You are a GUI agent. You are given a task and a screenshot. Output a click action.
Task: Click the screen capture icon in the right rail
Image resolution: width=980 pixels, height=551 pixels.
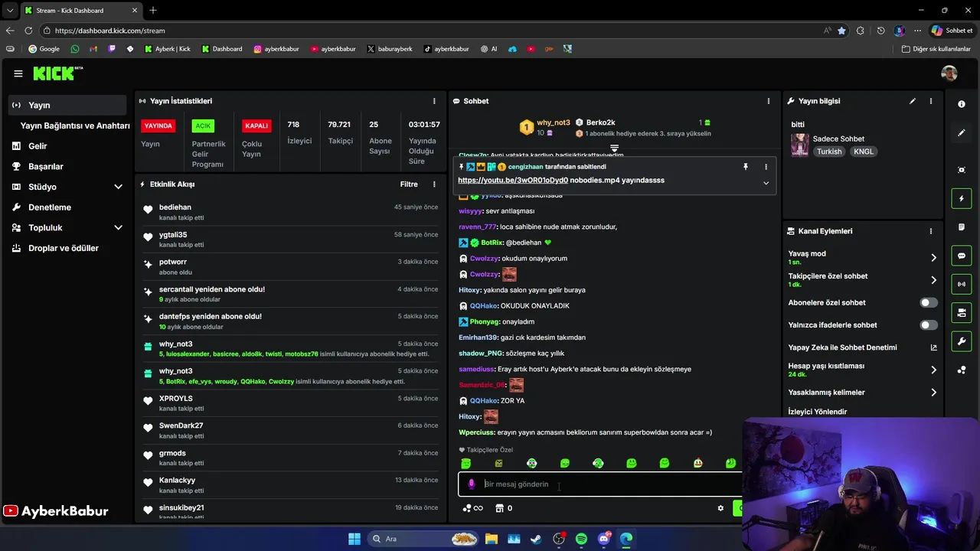tap(962, 170)
